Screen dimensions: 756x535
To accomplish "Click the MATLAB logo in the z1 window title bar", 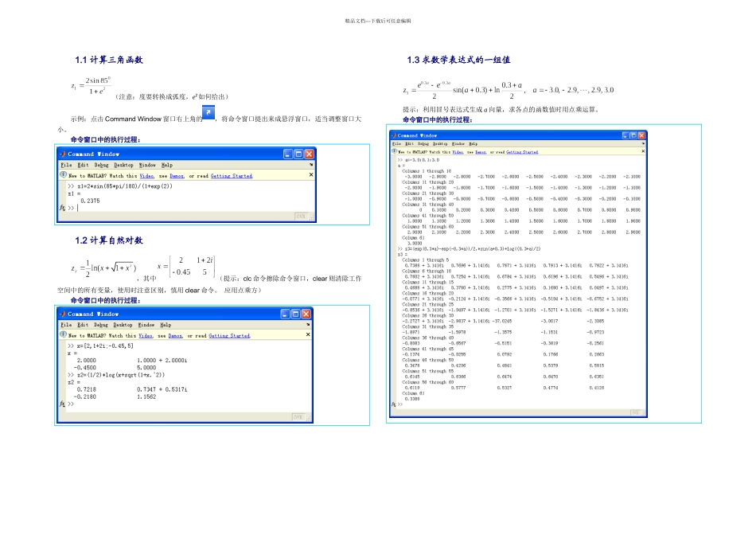I will (x=62, y=154).
